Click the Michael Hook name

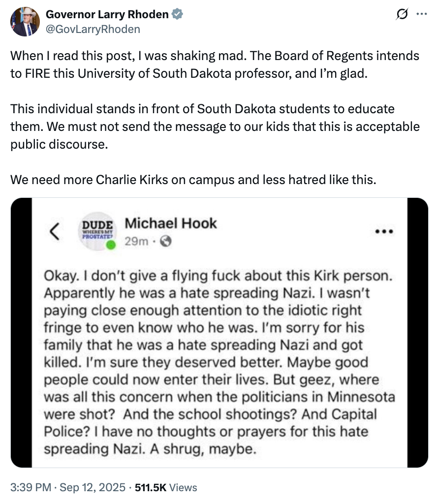click(171, 223)
